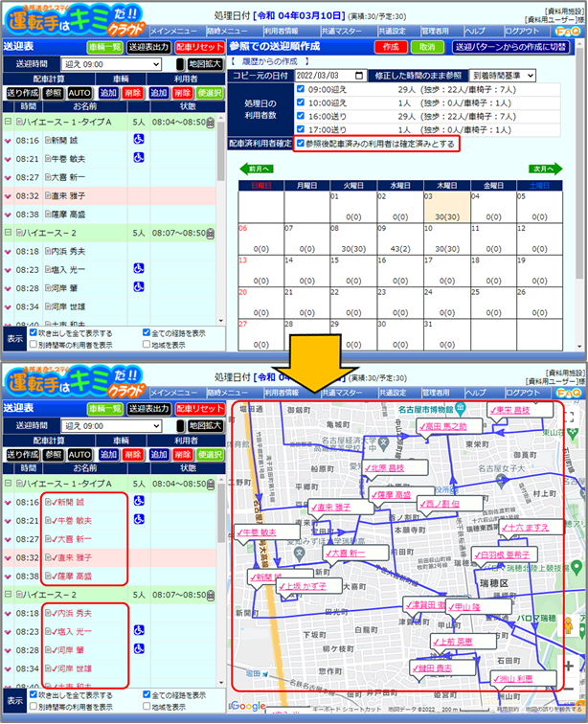
Task: Click lock icon on ハイエース-2 row, top screenshot
Action: [210, 233]
